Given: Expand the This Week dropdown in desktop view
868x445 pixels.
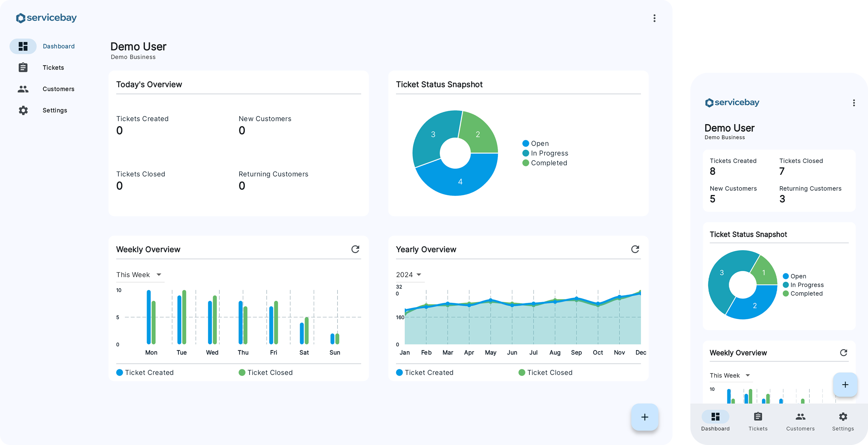Looking at the screenshot, I should tap(140, 275).
